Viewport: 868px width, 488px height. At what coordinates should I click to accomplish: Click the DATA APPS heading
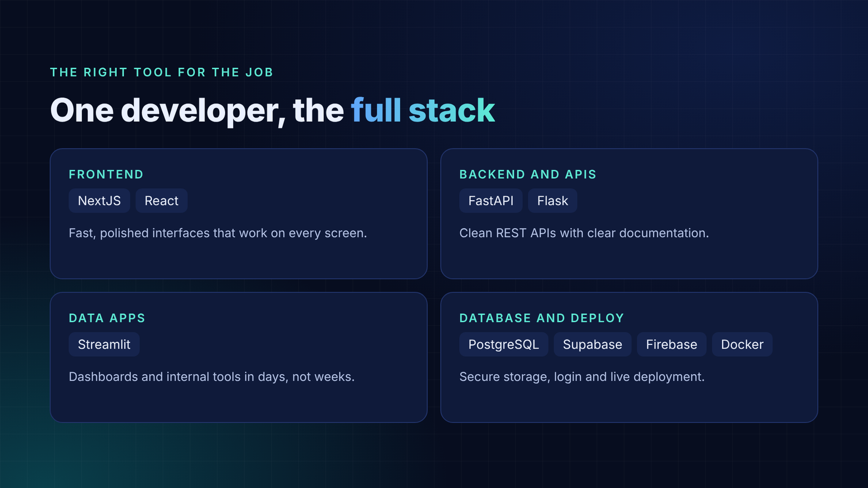107,318
